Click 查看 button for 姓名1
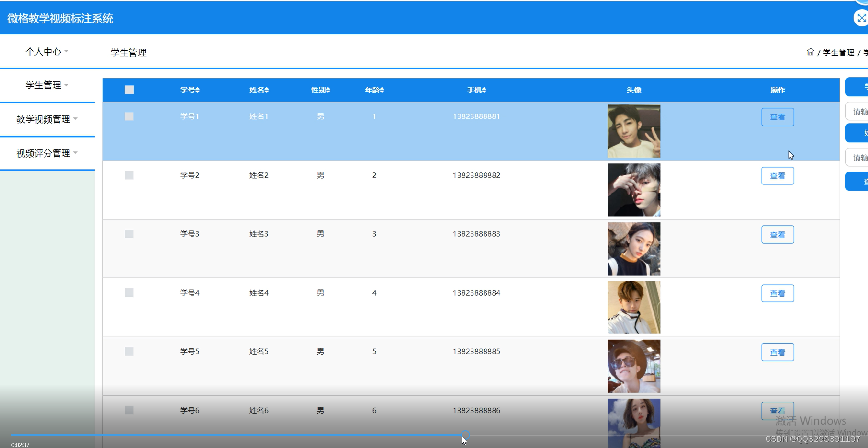 pos(778,117)
